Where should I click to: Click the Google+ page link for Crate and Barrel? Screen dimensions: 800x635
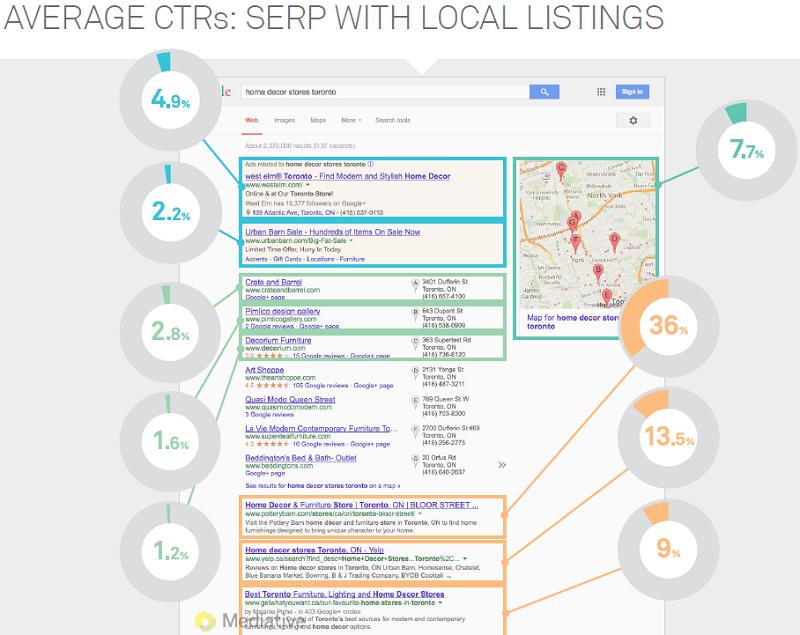click(265, 297)
